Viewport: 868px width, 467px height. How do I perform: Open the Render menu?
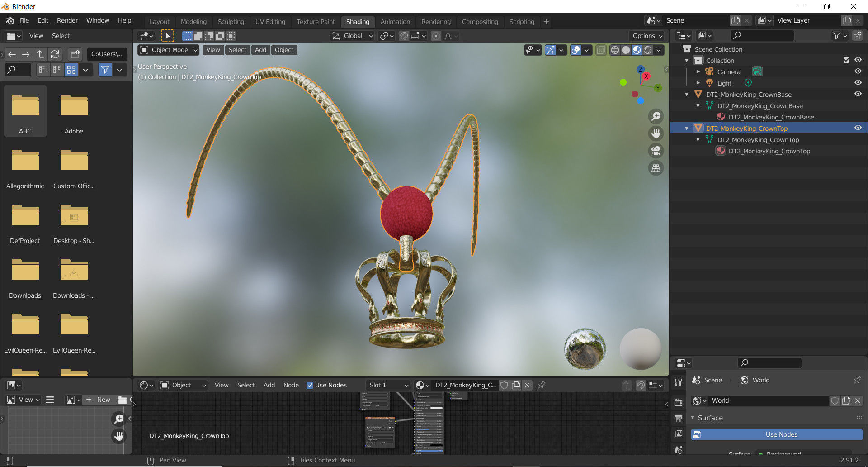(x=67, y=20)
